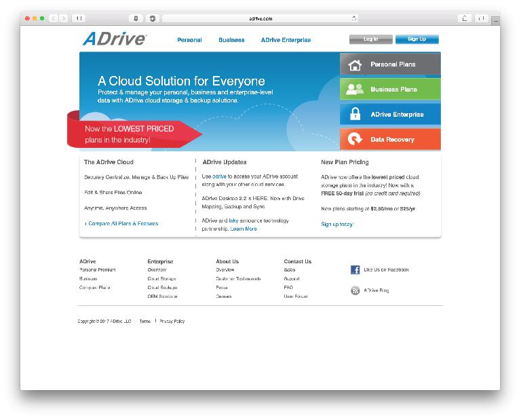Open the Safari share button

465,18
